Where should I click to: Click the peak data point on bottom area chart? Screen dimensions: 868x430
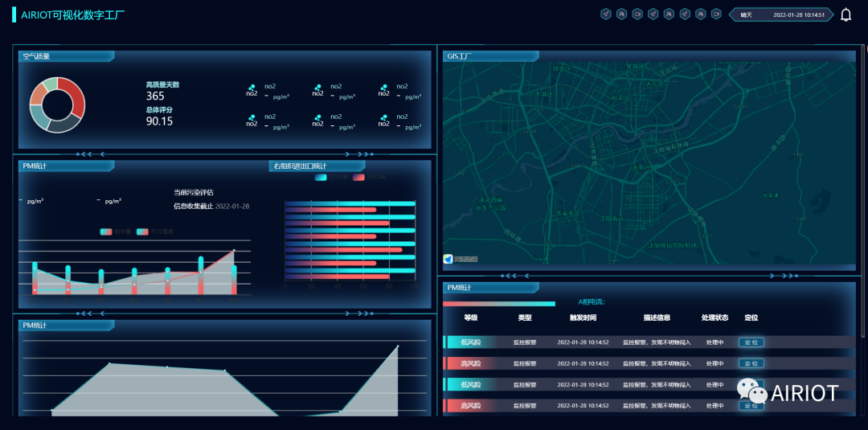pyautogui.click(x=398, y=346)
